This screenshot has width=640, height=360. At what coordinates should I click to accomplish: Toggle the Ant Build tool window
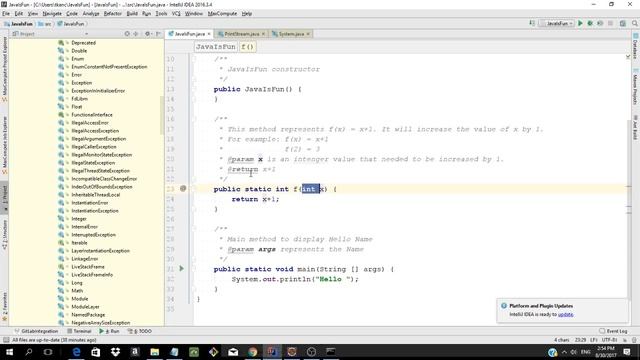tap(635, 127)
